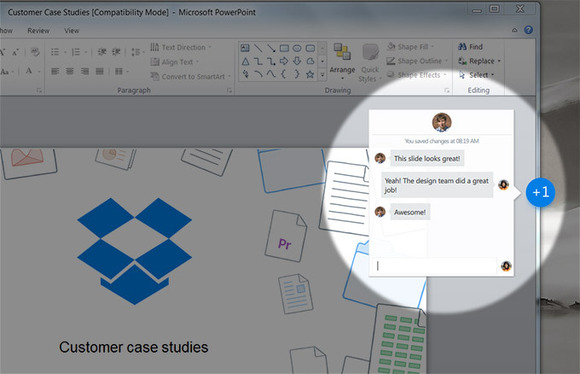
Task: Open Quick Styles gallery
Action: tap(370, 63)
